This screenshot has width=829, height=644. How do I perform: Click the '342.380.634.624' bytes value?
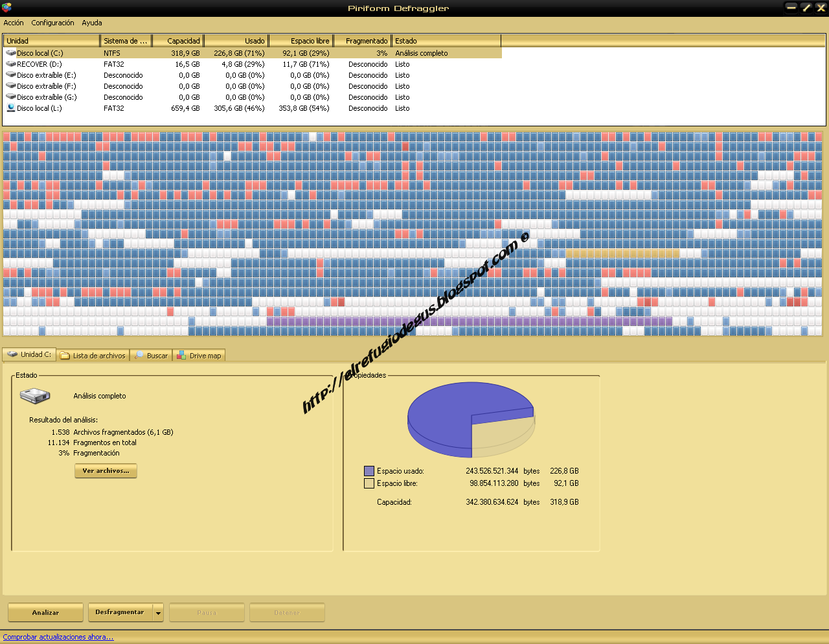click(492, 502)
